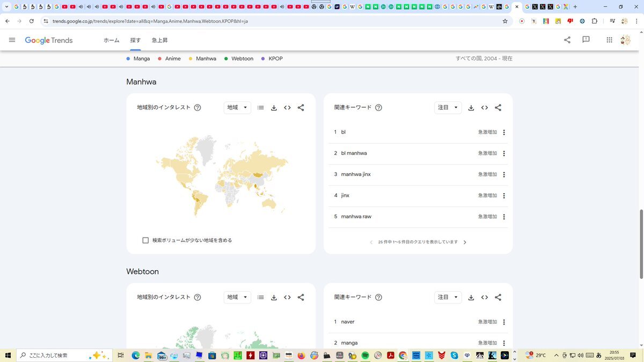This screenshot has height=362, width=644.
Task: Open more options for 'manhwa raw' query
Action: tap(504, 217)
